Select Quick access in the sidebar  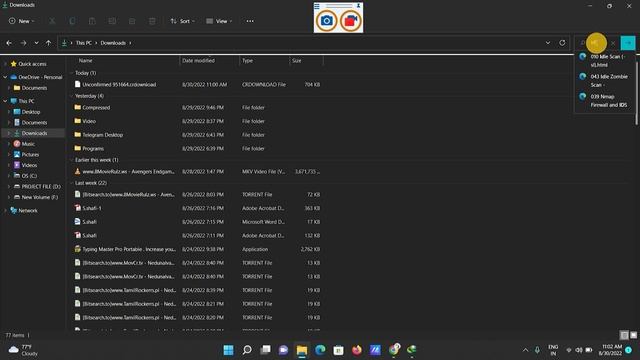click(x=32, y=64)
